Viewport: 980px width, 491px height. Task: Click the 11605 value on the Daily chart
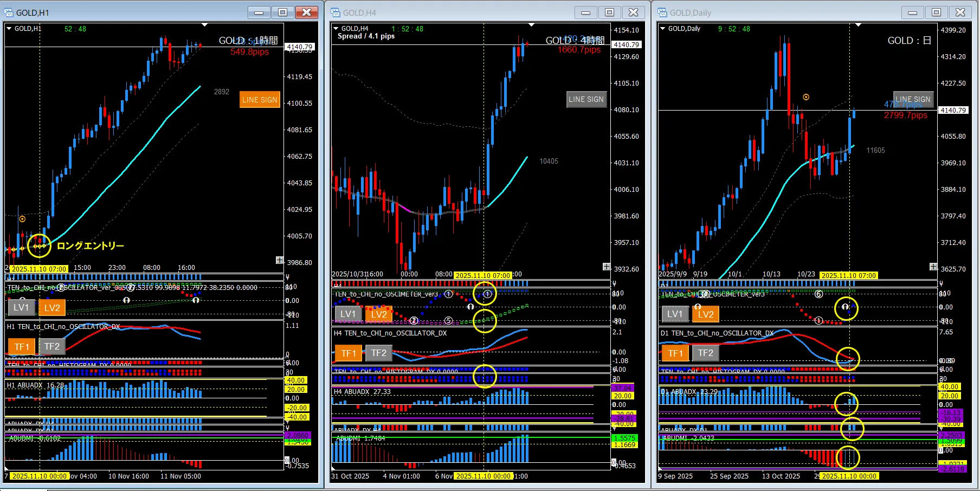pyautogui.click(x=875, y=151)
